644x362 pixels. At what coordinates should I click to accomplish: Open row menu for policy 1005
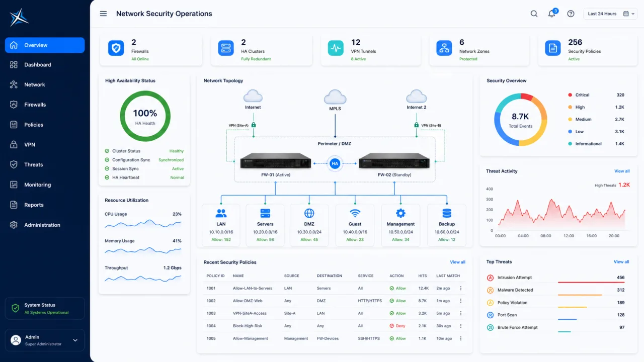[460, 338]
